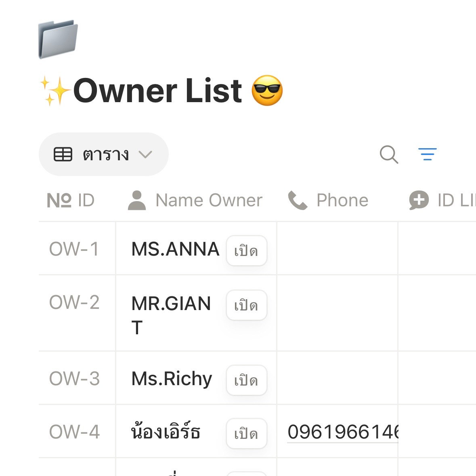Click the person icon for Name Owner
Viewport: 476px width, 476px height.
tap(137, 200)
